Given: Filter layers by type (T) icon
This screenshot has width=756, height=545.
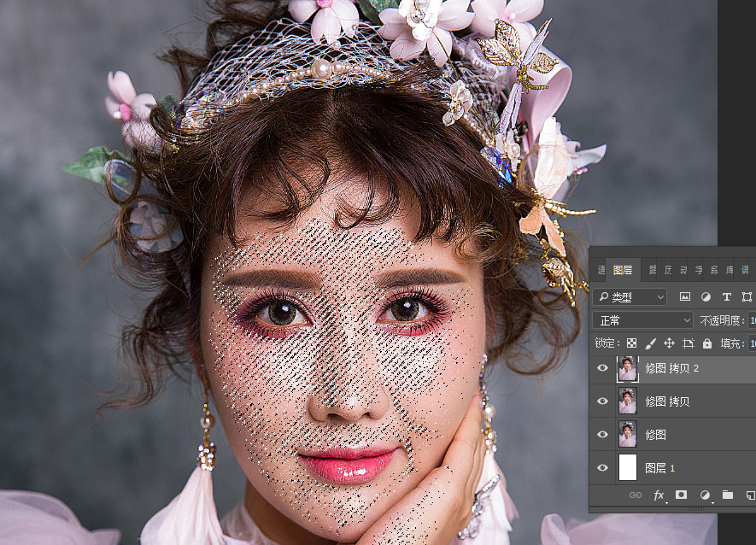Looking at the screenshot, I should click(727, 297).
